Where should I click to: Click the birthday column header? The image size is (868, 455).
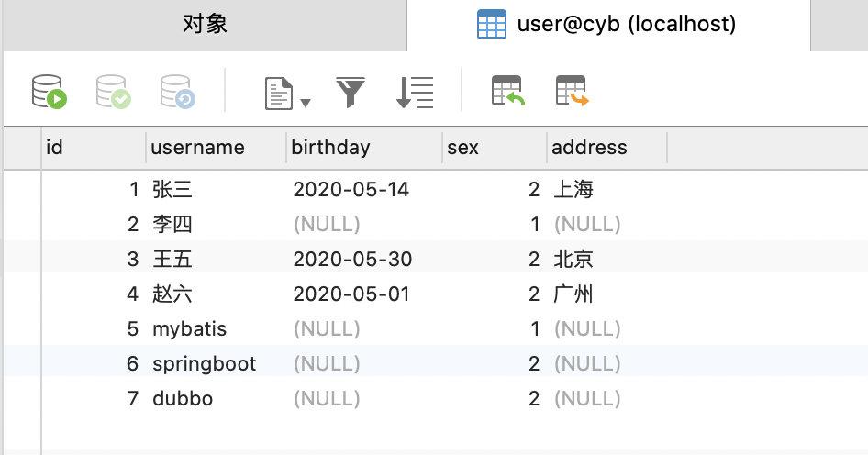click(330, 147)
